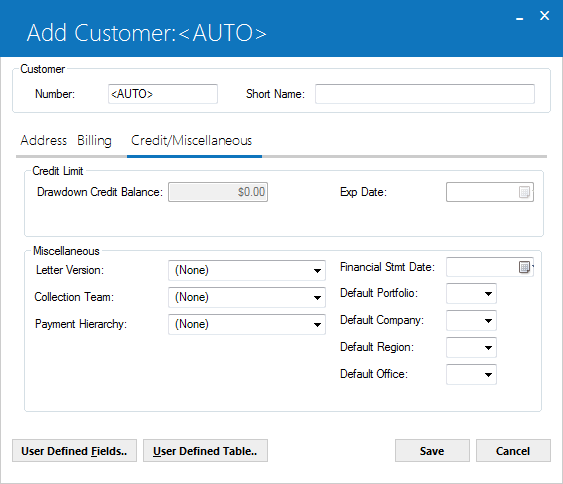
Task: Click the Cancel button
Action: (513, 451)
